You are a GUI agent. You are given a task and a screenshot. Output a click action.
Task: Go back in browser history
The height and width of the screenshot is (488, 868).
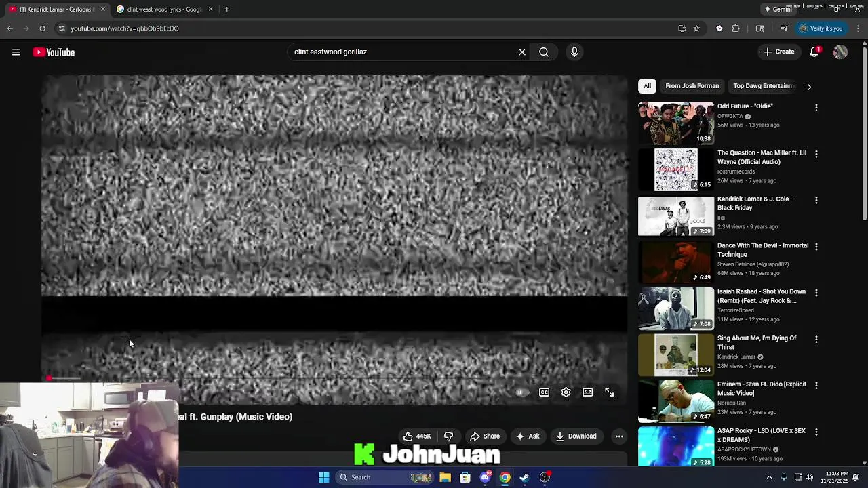coord(9,28)
